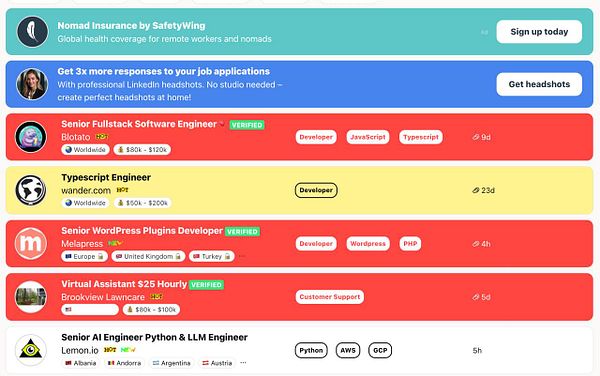Click Lemon.io company name
Screen dimensions: 600x376
tap(80, 350)
